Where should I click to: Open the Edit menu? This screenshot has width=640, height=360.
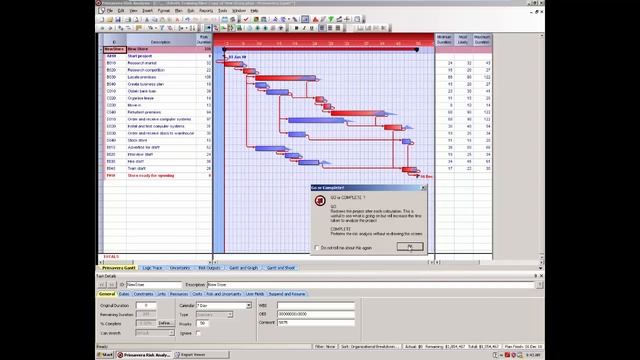coord(121,11)
